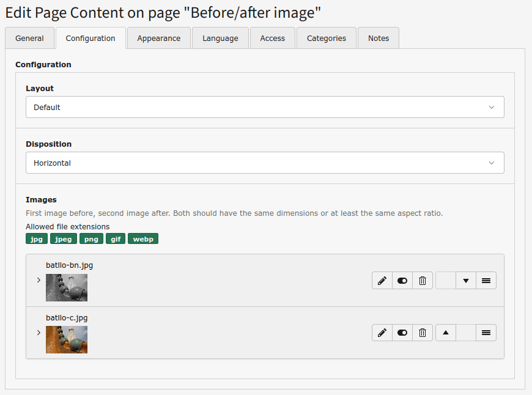Click the batllo-c.jpg color thumbnail
Screen dimensions: 532x395
click(x=67, y=339)
